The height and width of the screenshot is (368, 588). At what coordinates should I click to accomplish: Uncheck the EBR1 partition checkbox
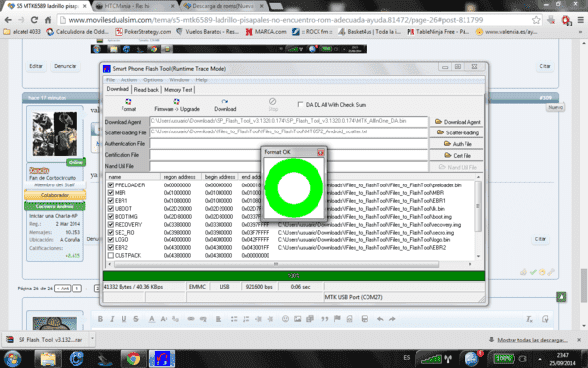pos(110,201)
